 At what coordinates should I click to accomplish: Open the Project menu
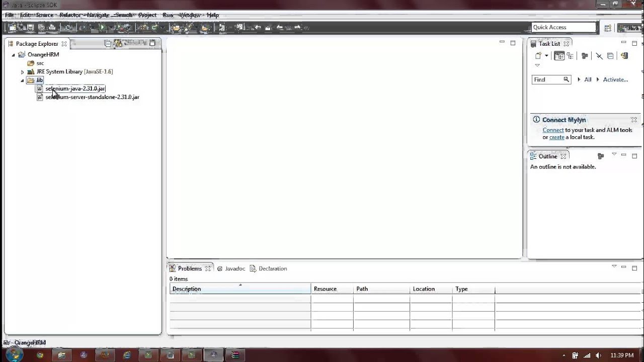coord(147,15)
